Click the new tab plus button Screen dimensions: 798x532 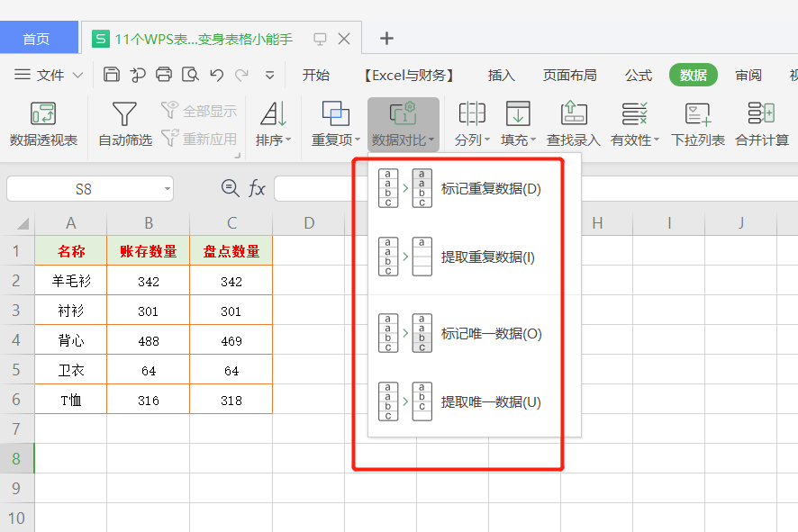tap(386, 38)
